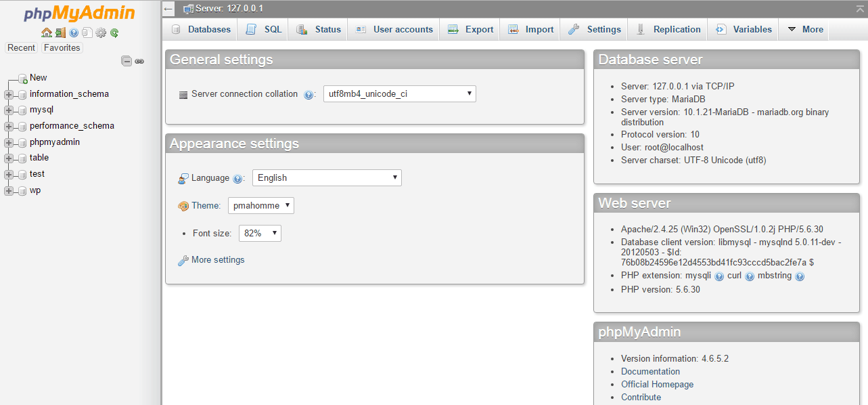Click the PHP version: 5.6.30 text
This screenshot has width=868, height=405.
660,290
